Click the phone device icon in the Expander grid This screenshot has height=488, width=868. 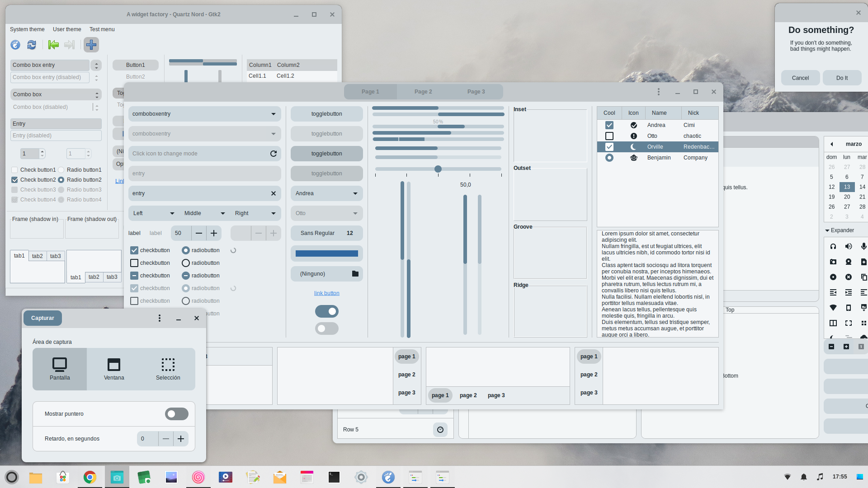tap(849, 308)
